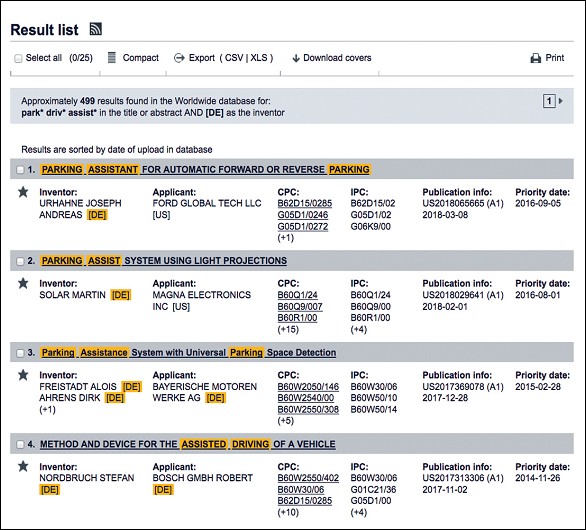The height and width of the screenshot is (530, 586).
Task: Click the Download covers arrow icon
Action: [296, 58]
